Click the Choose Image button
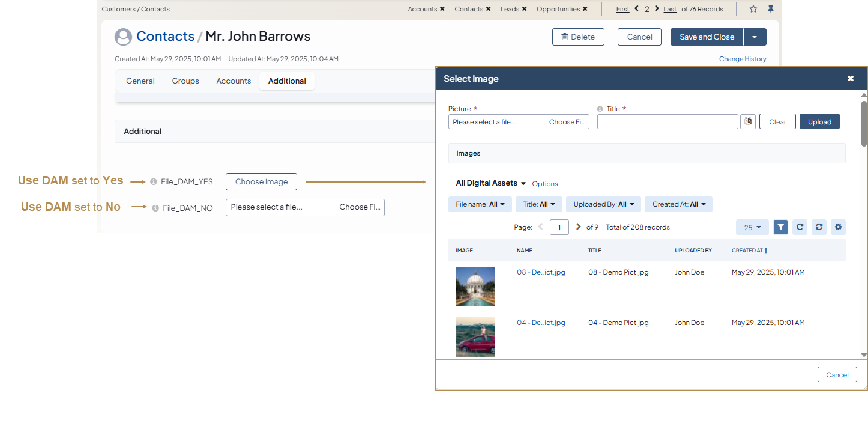Image resolution: width=868 pixels, height=423 pixels. [x=261, y=182]
